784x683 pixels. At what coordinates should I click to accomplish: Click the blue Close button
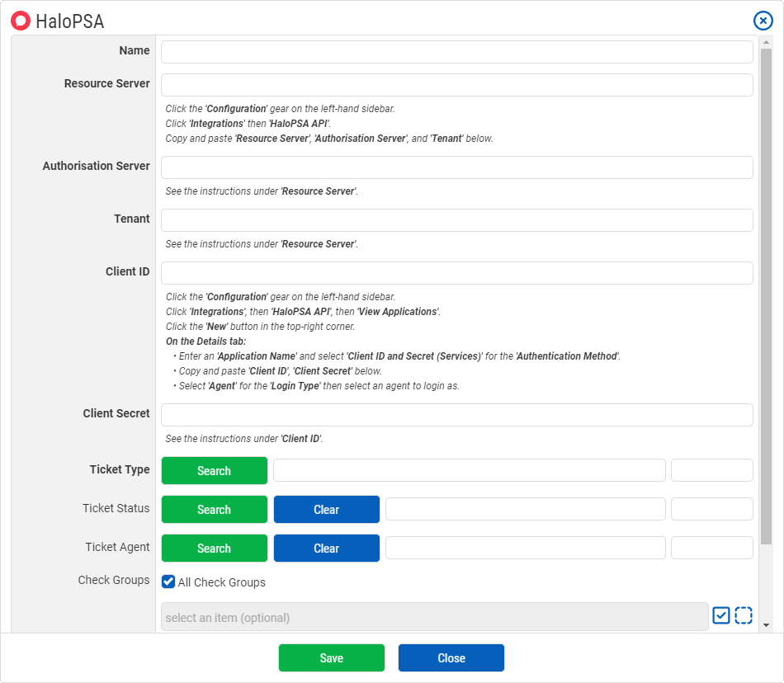coord(451,658)
